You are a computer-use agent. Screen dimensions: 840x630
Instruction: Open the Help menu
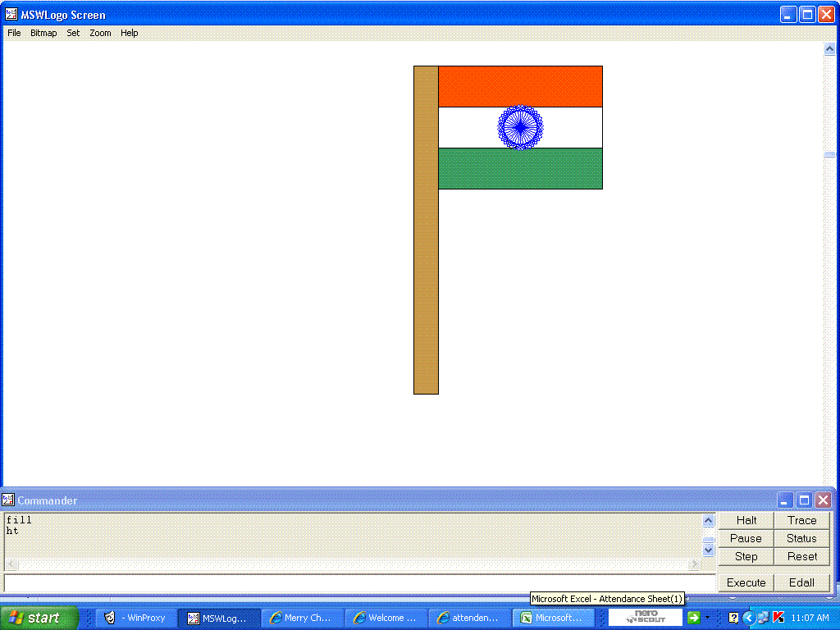(129, 33)
